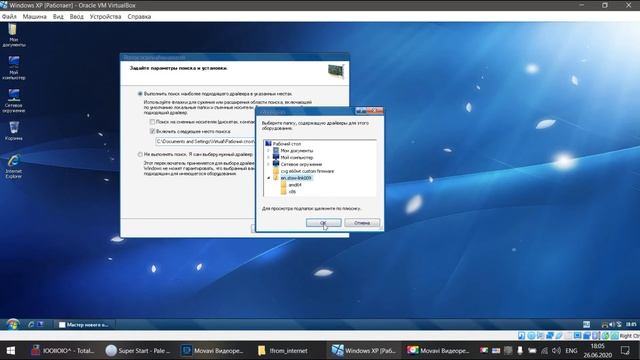Switch to Windows XP VirtualBox taskbar button
The height and width of the screenshot is (360, 640).
(x=363, y=351)
